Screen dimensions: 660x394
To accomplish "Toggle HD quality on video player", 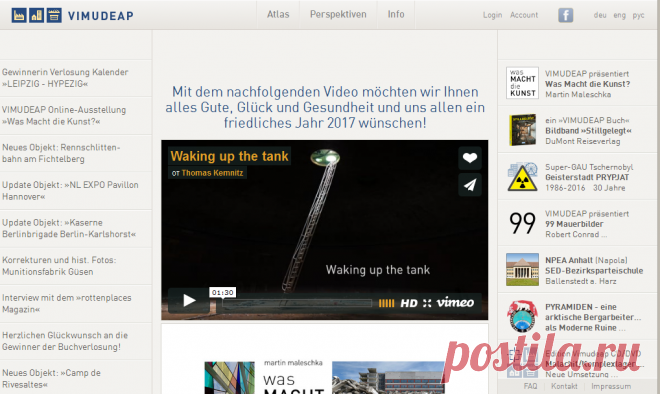I will point(409,303).
